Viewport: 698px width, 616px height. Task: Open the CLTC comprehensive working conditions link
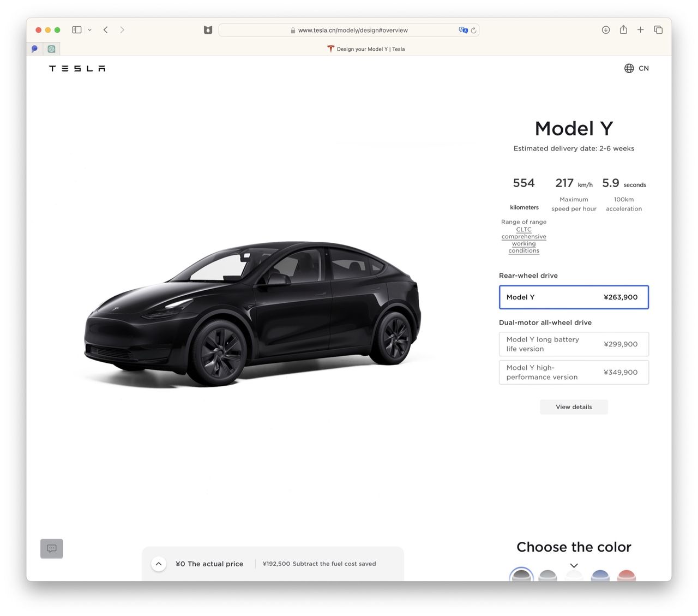(523, 240)
